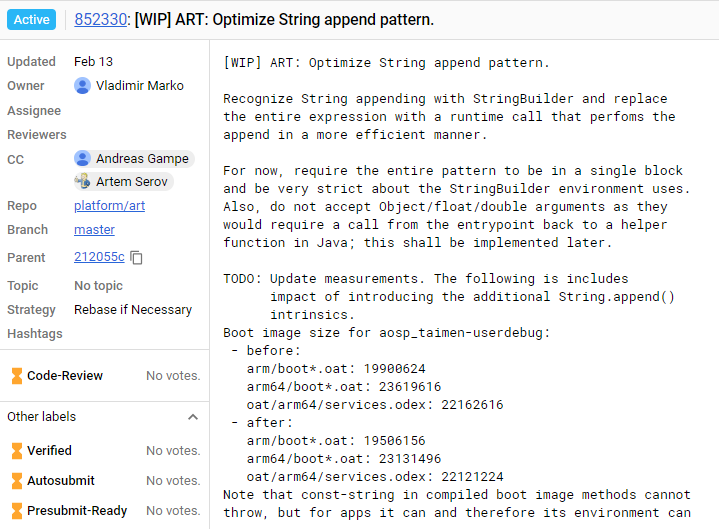The image size is (719, 529).
Task: Copy parent commit hash icon
Action: [x=137, y=258]
